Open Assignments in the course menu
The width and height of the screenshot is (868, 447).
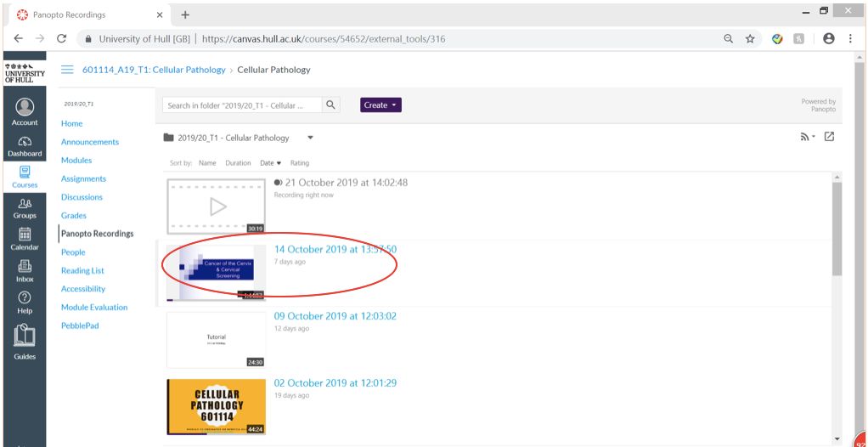tap(83, 179)
